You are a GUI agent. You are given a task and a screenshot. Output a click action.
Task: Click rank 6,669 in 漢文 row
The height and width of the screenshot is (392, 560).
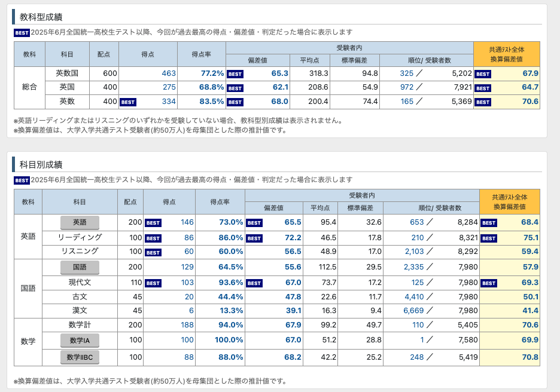pyautogui.click(x=413, y=311)
